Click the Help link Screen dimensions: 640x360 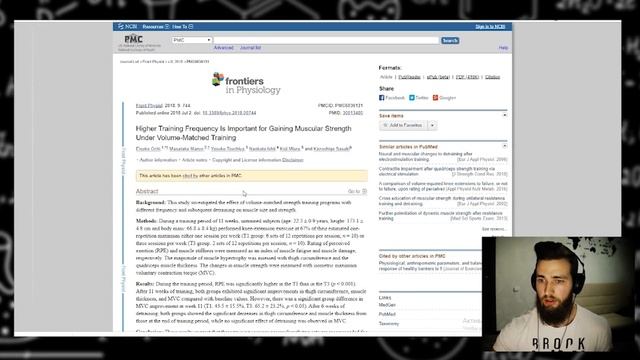(503, 48)
